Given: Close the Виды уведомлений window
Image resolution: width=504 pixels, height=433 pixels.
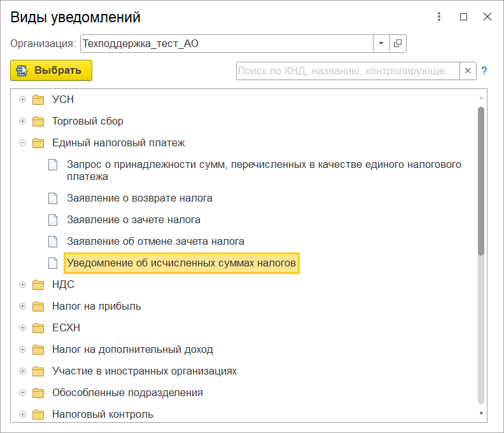Looking at the screenshot, I should 487,17.
